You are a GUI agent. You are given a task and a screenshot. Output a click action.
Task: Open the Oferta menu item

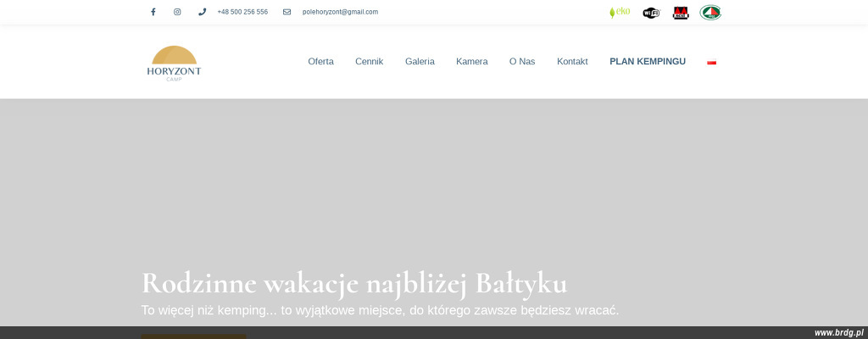[x=320, y=62]
